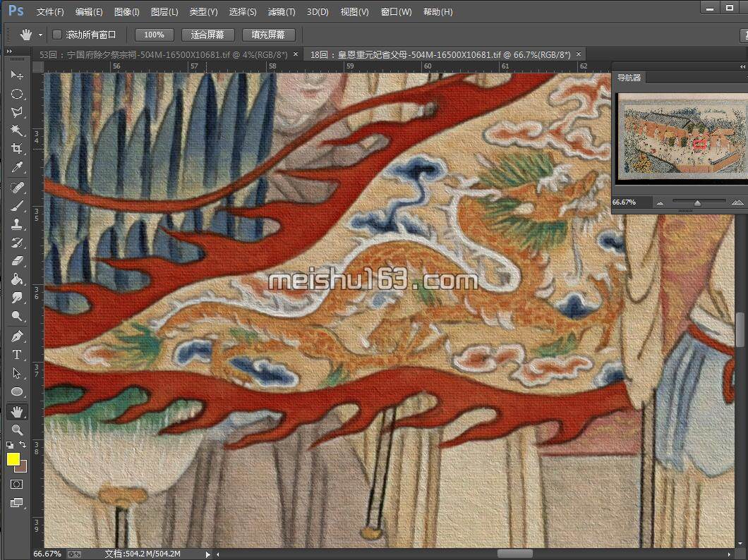Select the Path Selection tool
The width and height of the screenshot is (748, 560).
(17, 373)
